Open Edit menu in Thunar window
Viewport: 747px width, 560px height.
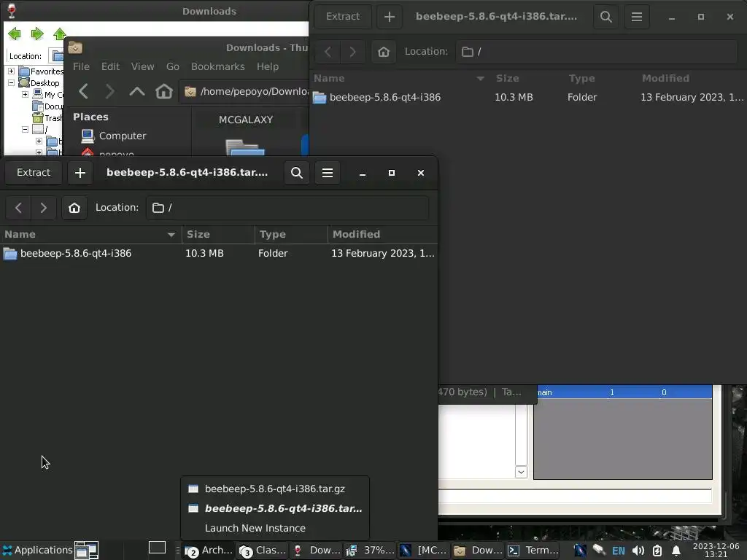tap(110, 66)
